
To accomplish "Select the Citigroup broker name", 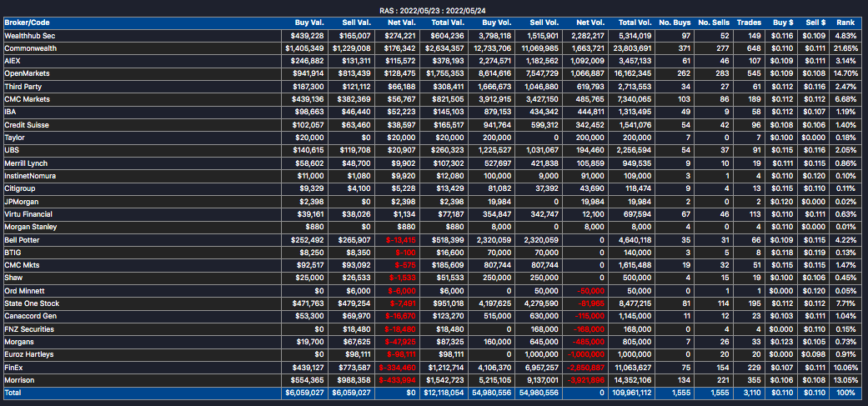I will tap(19, 188).
